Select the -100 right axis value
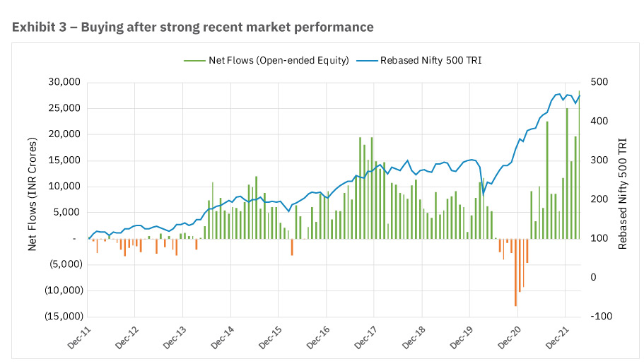This screenshot has height=364, width=644. tap(602, 317)
